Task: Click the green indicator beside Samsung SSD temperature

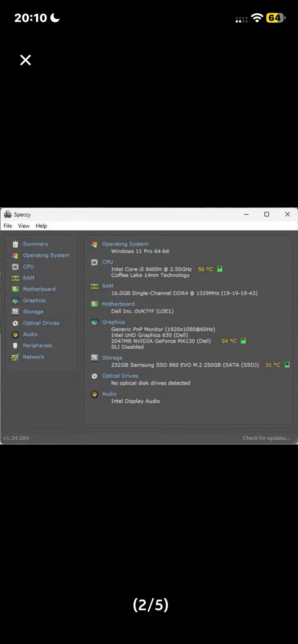Action: [x=287, y=364]
